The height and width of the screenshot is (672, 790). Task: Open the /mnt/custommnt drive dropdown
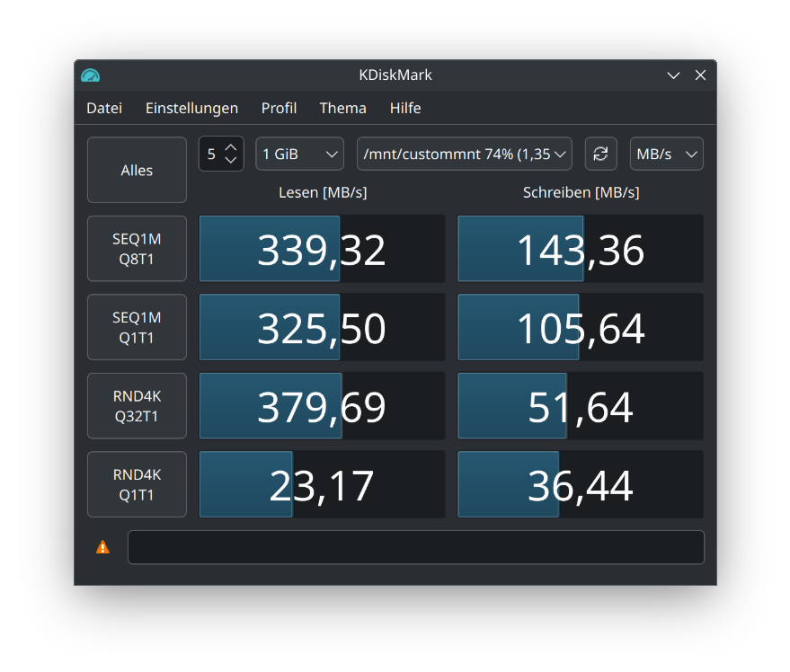pyautogui.click(x=465, y=154)
